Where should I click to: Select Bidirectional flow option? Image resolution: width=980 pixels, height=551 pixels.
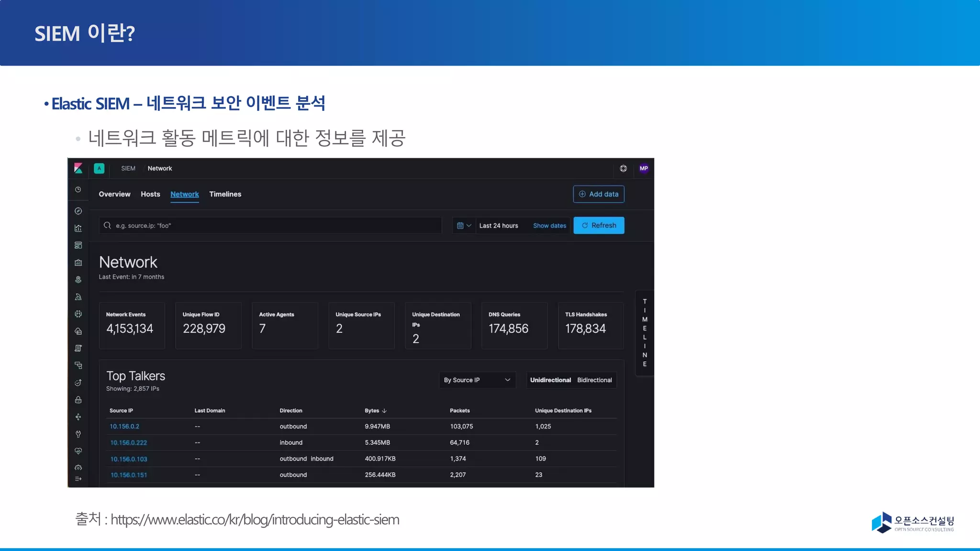[594, 380]
